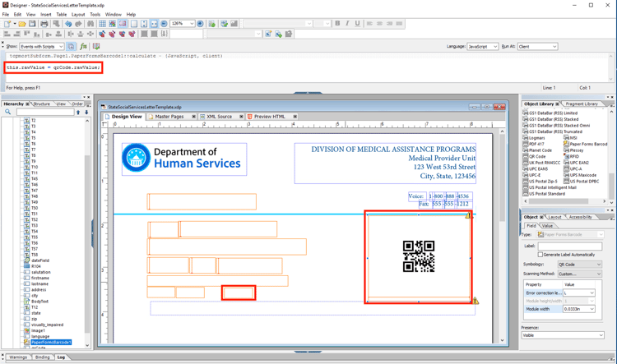The image size is (617, 364).
Task: Select QR Code in Object Library
Action: click(x=535, y=156)
